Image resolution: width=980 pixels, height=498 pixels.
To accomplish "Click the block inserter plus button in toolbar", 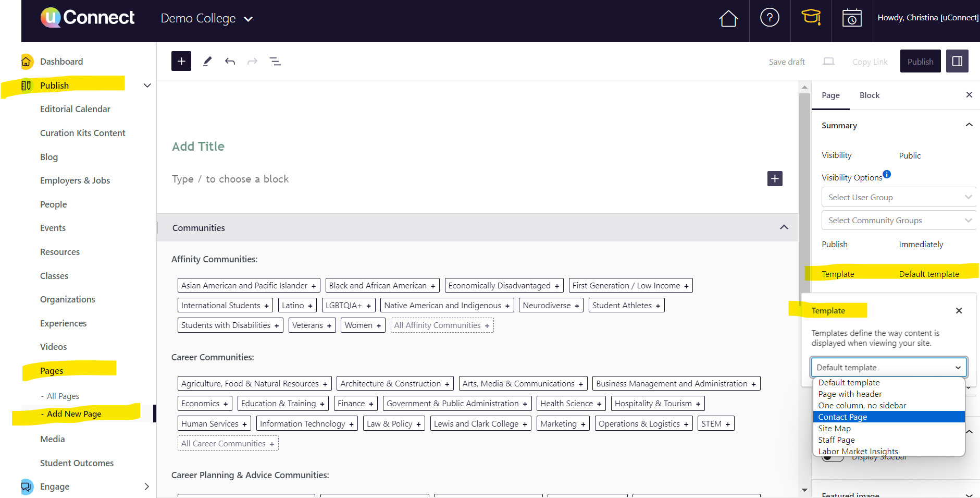I will click(x=181, y=61).
